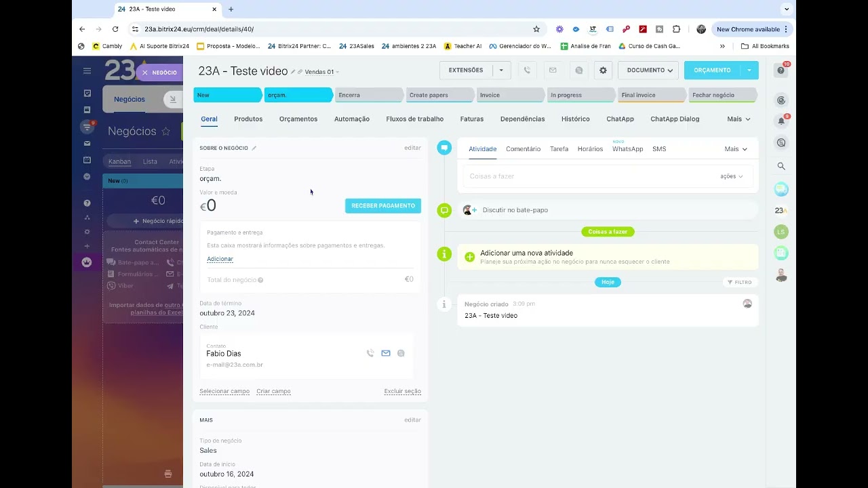Viewport: 868px width, 488px height.
Task: Click Excluir seção link
Action: [403, 391]
